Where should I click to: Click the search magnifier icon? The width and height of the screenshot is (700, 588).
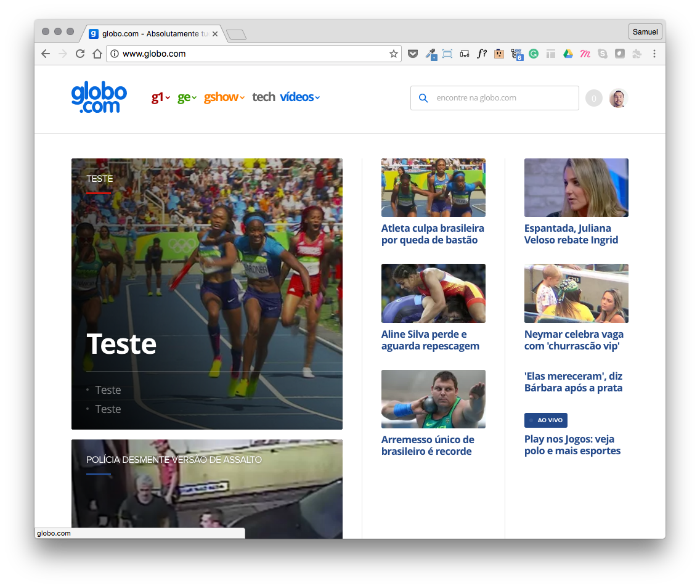click(x=423, y=98)
